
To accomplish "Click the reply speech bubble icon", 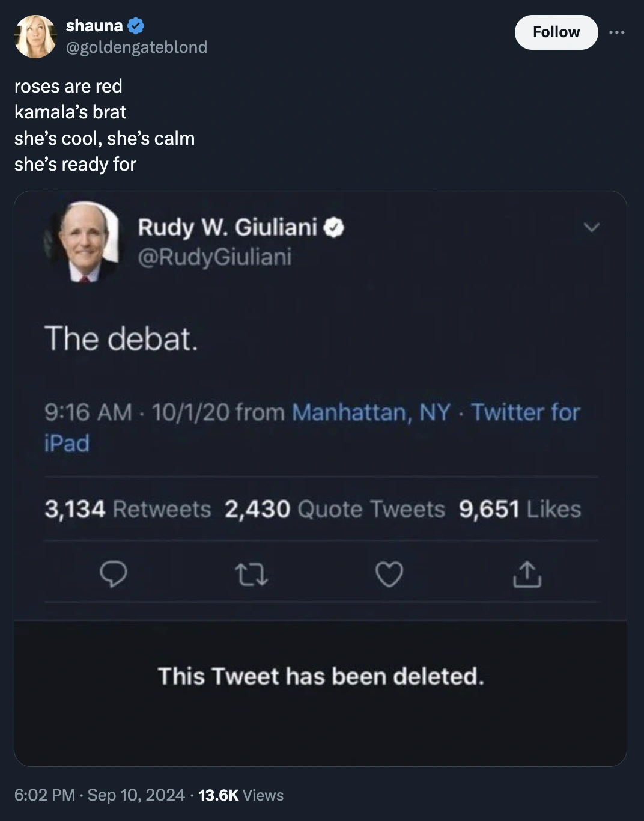I will coord(113,575).
